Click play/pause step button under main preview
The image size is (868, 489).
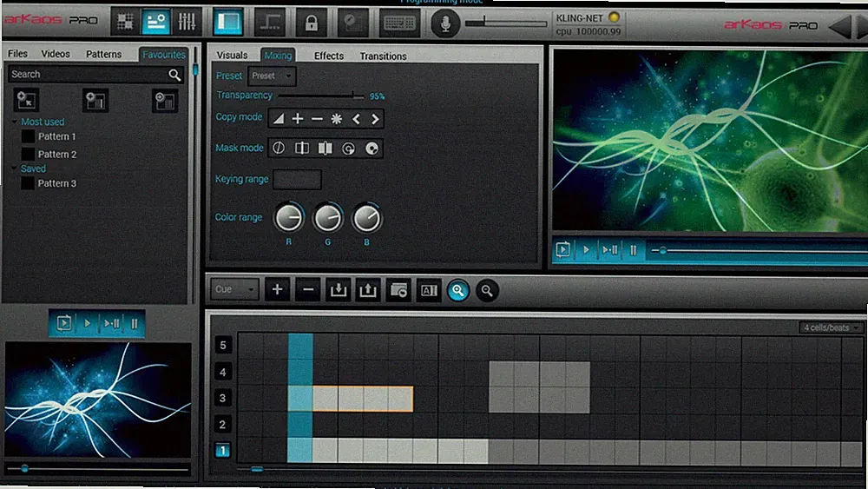(x=610, y=250)
